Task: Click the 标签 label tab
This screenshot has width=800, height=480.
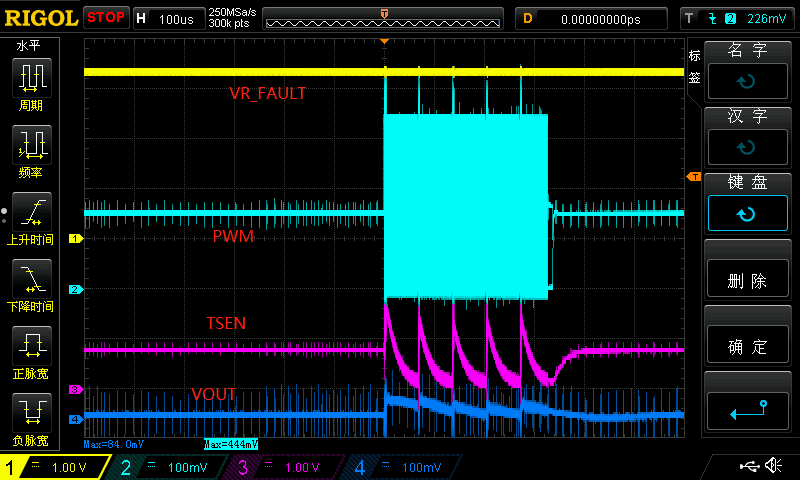Action: tap(694, 66)
